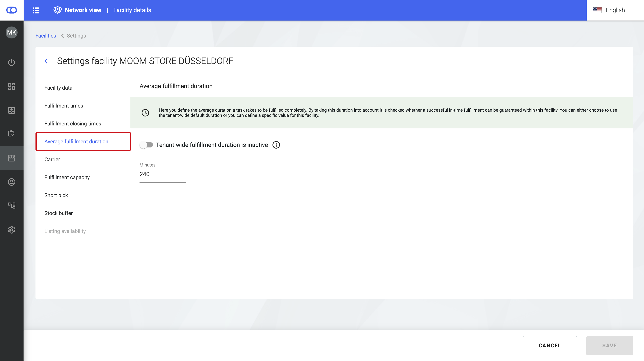Open the settings gear in sidebar

pos(12,230)
